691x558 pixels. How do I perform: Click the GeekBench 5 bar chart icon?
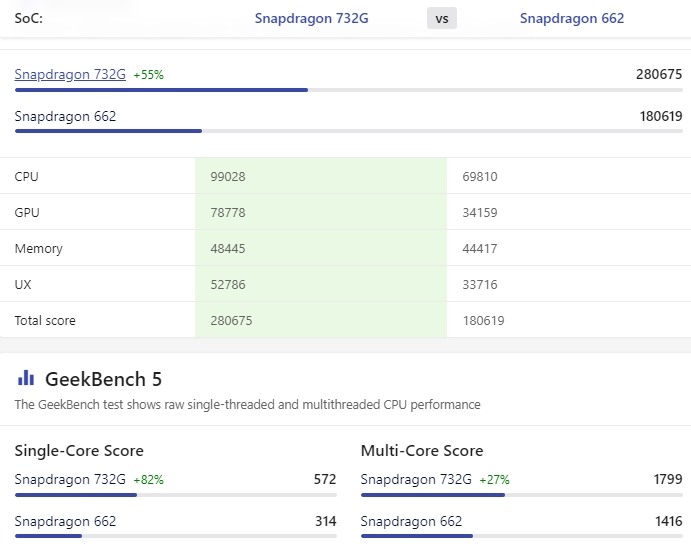[x=26, y=378]
